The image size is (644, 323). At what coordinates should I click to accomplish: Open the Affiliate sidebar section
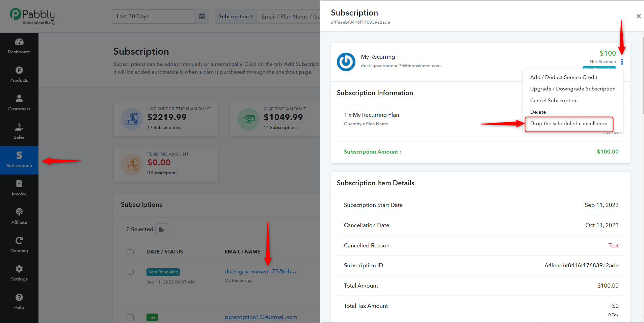[19, 217]
